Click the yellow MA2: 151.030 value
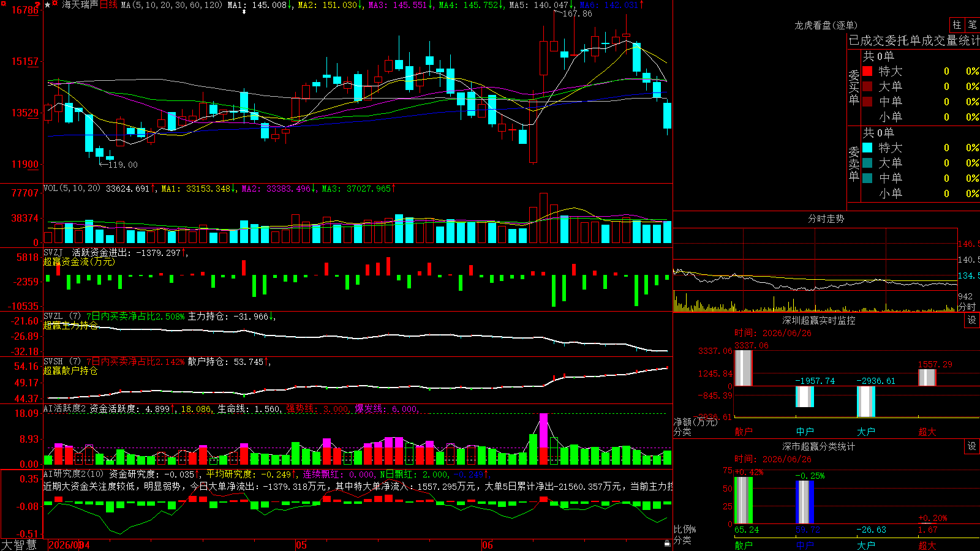Image resolution: width=980 pixels, height=551 pixels. pos(330,5)
